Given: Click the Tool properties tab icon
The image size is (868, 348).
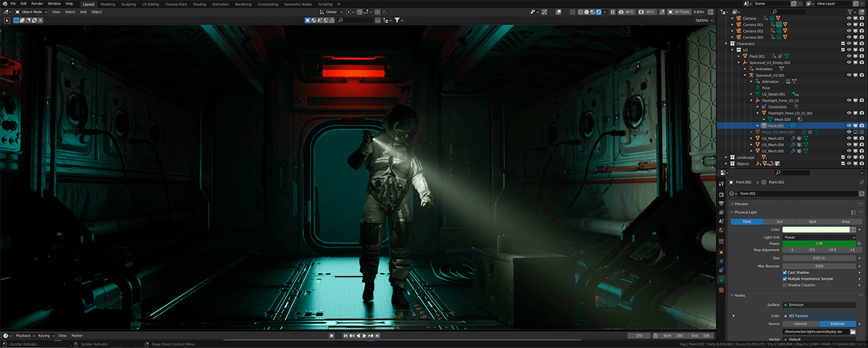Looking at the screenshot, I should (722, 184).
